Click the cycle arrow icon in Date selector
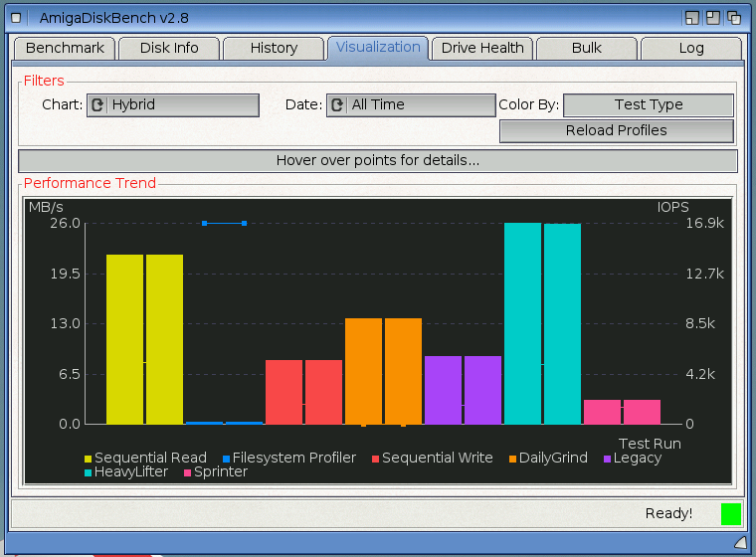This screenshot has height=557, width=756. [337, 105]
